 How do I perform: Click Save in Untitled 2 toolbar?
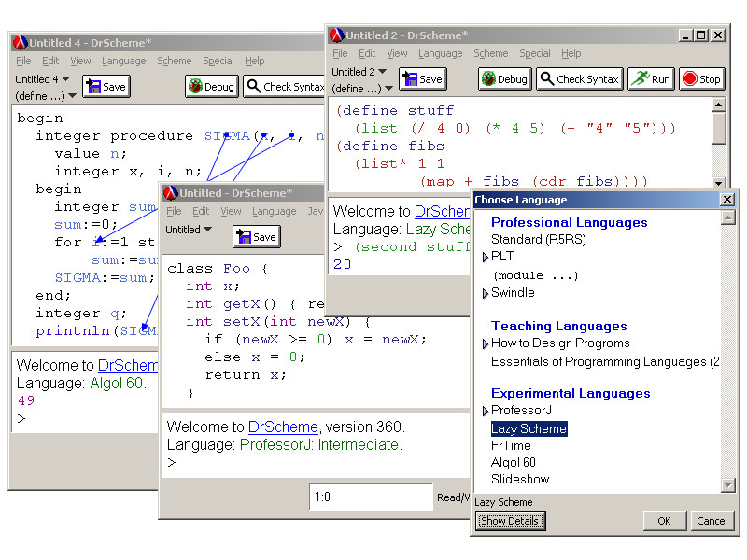[x=422, y=79]
